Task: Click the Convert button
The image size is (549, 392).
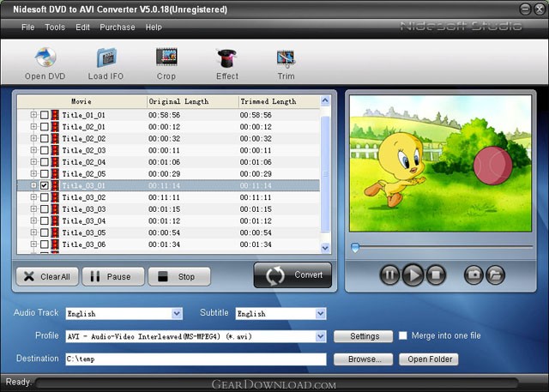Action: point(293,275)
